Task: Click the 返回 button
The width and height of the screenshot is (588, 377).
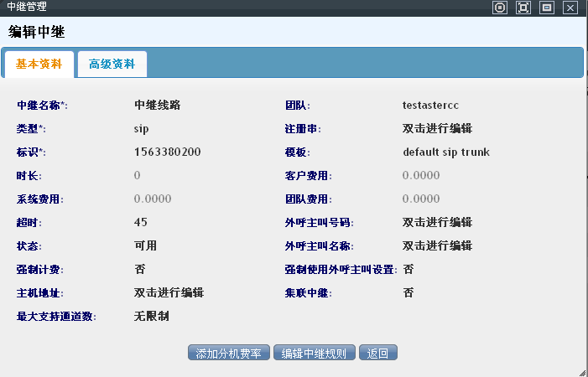Action: click(x=378, y=353)
